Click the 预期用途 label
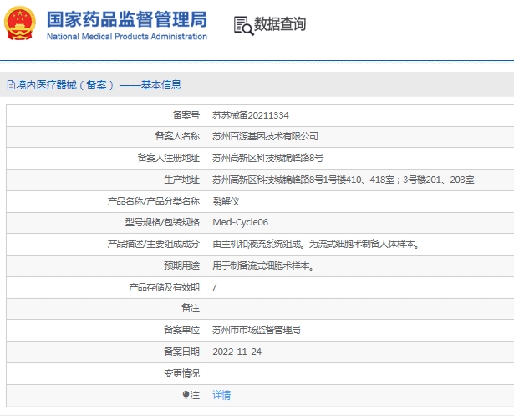 182,266
